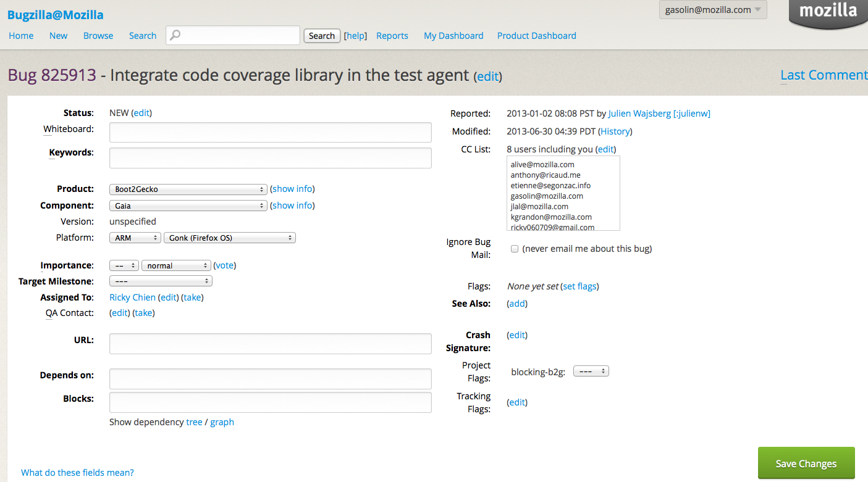Select etienne@segonzac.info in CC list
868x482 pixels.
(x=550, y=186)
